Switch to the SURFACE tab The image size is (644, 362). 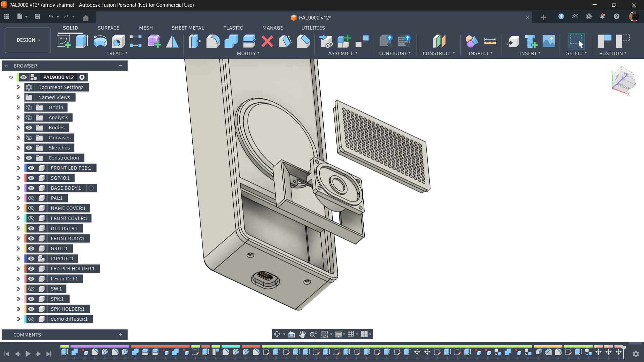(108, 28)
